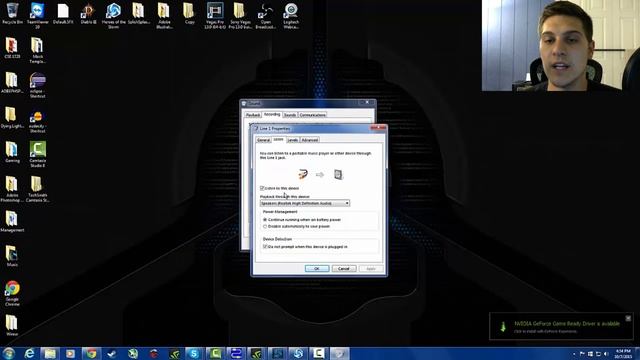Screen dimensions: 640x360
Task: Open the Adobe Photoshop folder on desktop
Action: [x=12, y=189]
